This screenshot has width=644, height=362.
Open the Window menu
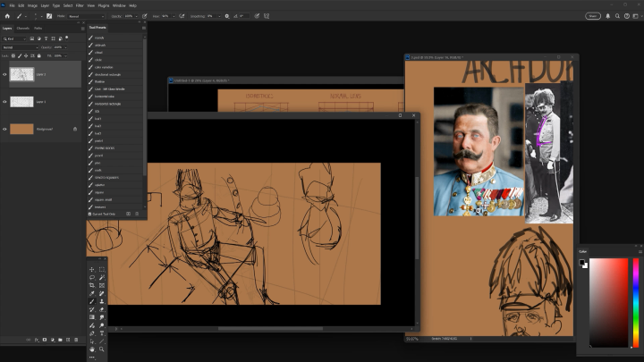119,5
